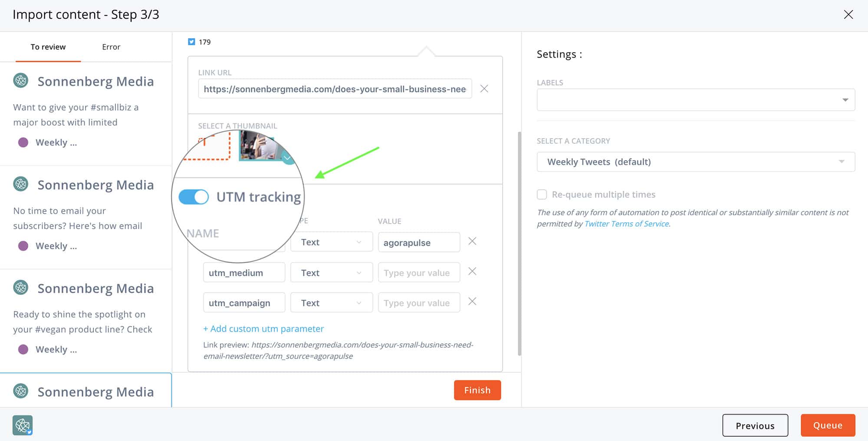The height and width of the screenshot is (441, 868).
Task: Click the Sonnenberg Media avatar in the #smallbiz post
Action: pos(21,80)
